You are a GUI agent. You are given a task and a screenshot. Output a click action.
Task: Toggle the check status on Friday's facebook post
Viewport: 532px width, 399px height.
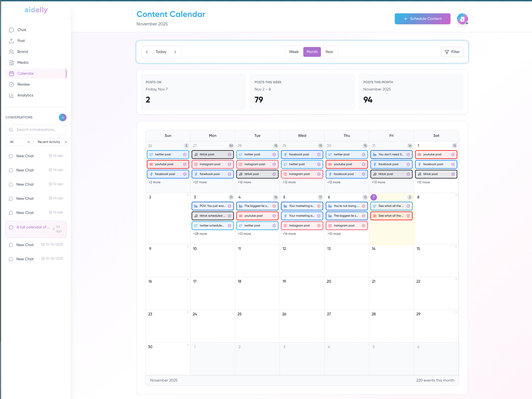coord(408,164)
